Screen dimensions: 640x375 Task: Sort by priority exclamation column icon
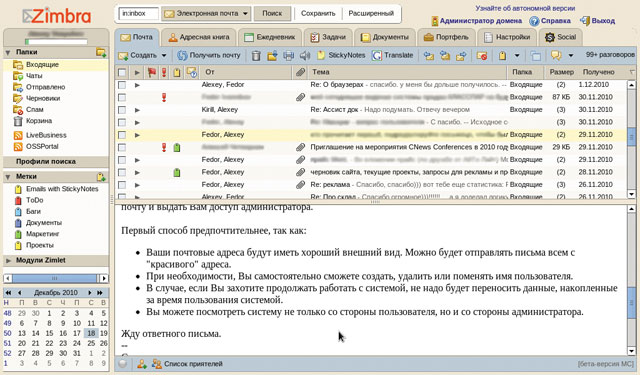click(164, 72)
